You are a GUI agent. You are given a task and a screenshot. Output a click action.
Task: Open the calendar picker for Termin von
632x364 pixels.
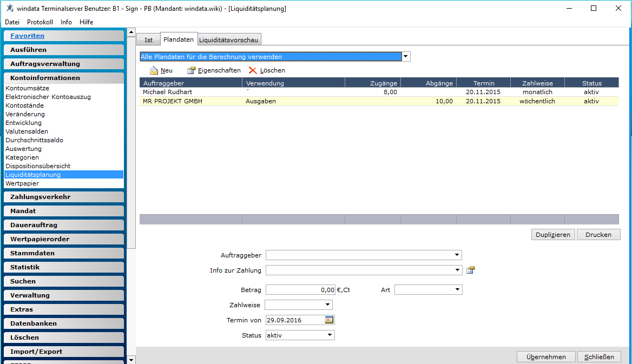[329, 320]
